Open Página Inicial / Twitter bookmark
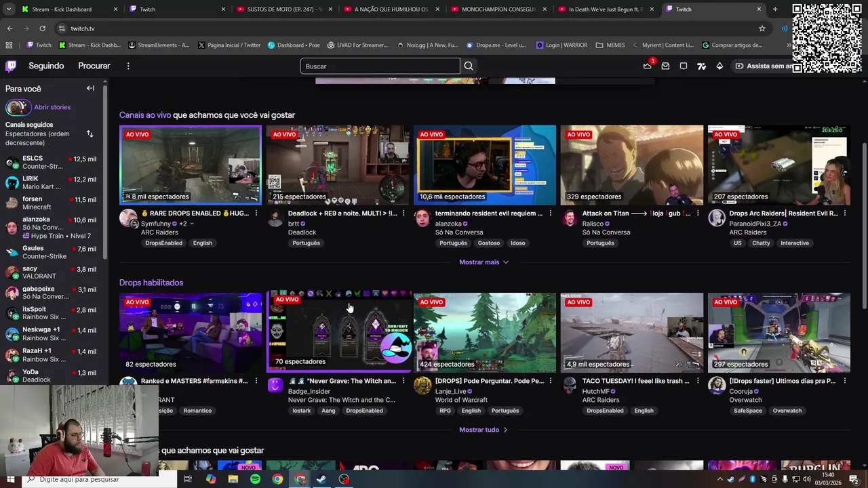Viewport: 868px width, 488px height. [x=229, y=45]
